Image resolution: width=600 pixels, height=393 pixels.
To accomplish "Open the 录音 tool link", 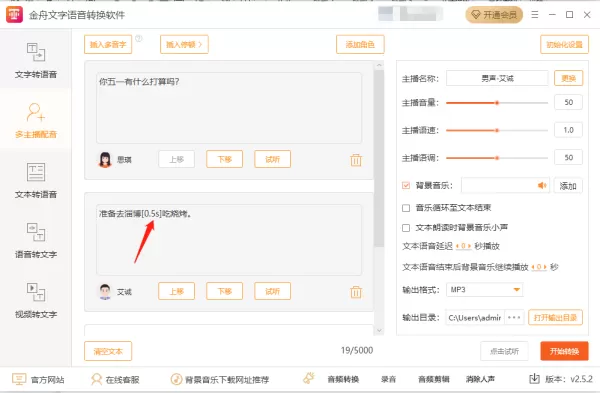I will [388, 379].
